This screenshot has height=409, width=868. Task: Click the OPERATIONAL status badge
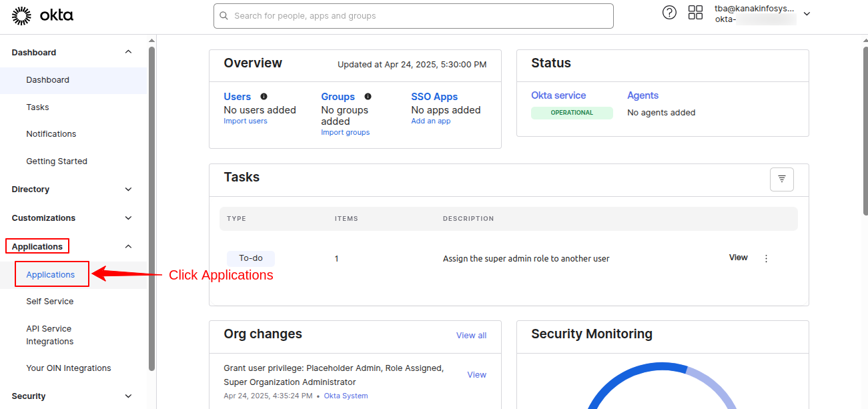572,113
